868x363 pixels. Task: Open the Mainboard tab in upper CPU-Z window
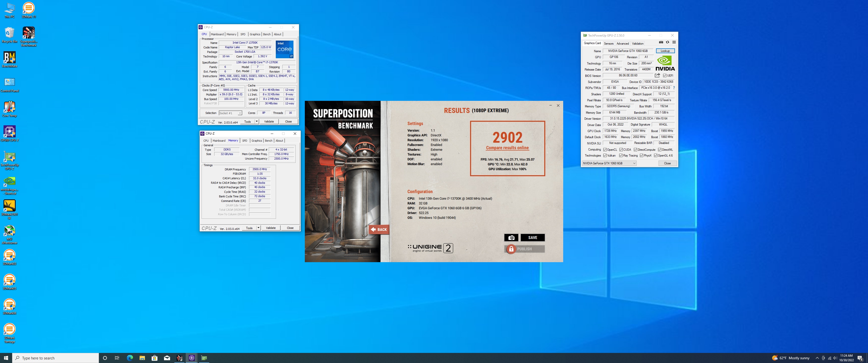(217, 34)
